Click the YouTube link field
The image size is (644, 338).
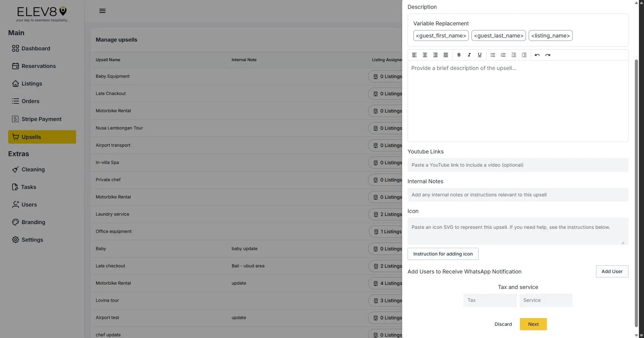[x=517, y=165]
